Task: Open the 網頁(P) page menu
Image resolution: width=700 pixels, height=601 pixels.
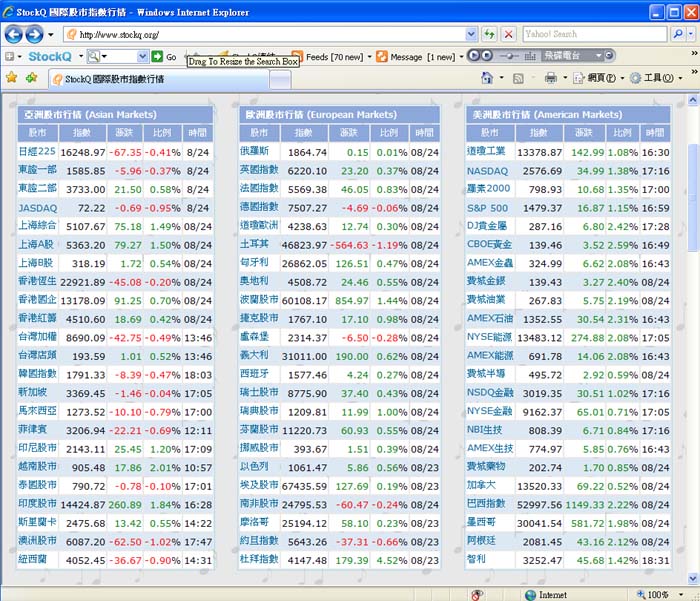Action: [599, 78]
